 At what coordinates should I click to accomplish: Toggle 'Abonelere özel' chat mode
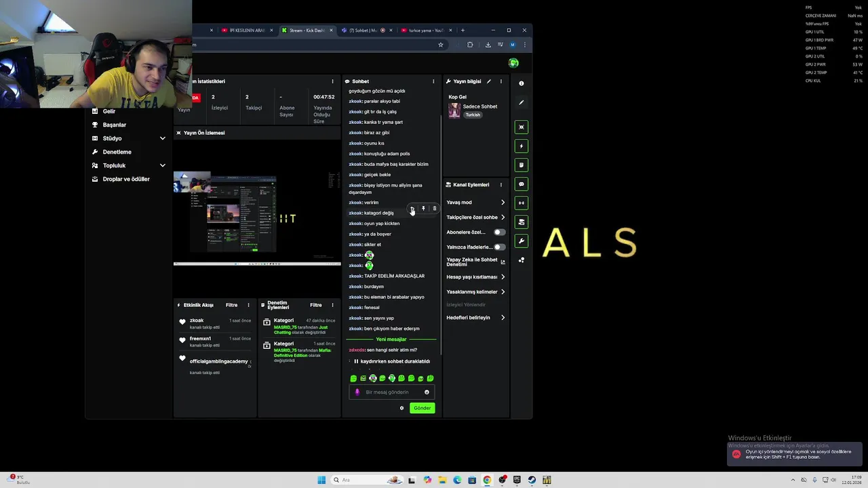[x=499, y=232]
